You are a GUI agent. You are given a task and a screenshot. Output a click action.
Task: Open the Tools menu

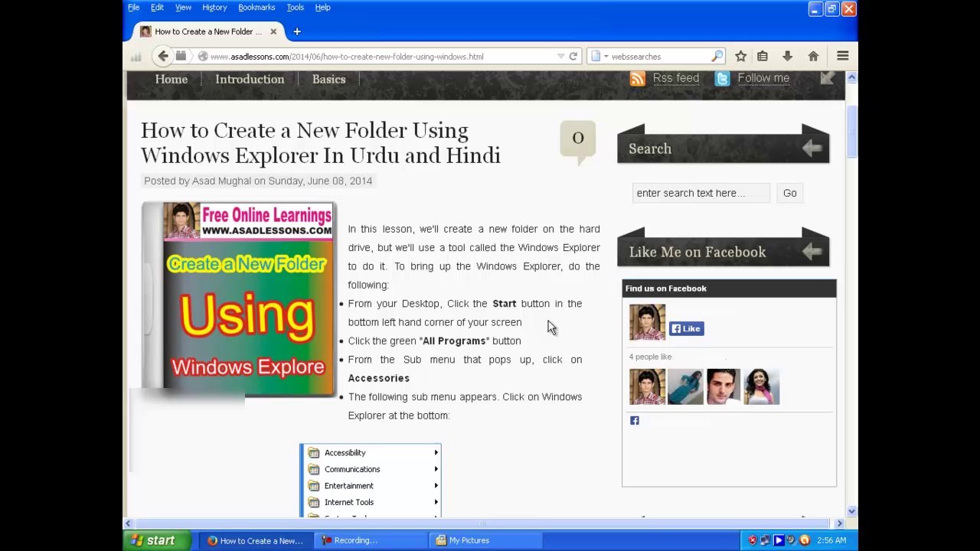pos(295,8)
